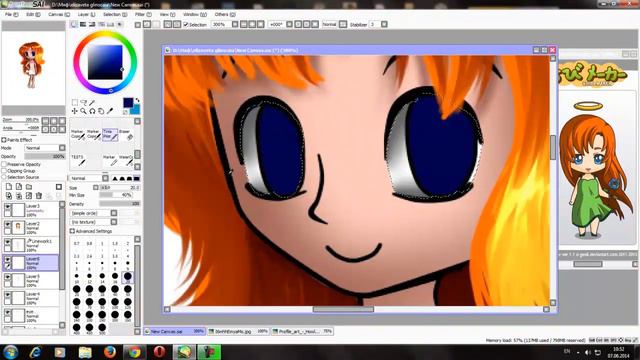Create a new normal layer
This screenshot has width=640, height=360.
(9, 187)
